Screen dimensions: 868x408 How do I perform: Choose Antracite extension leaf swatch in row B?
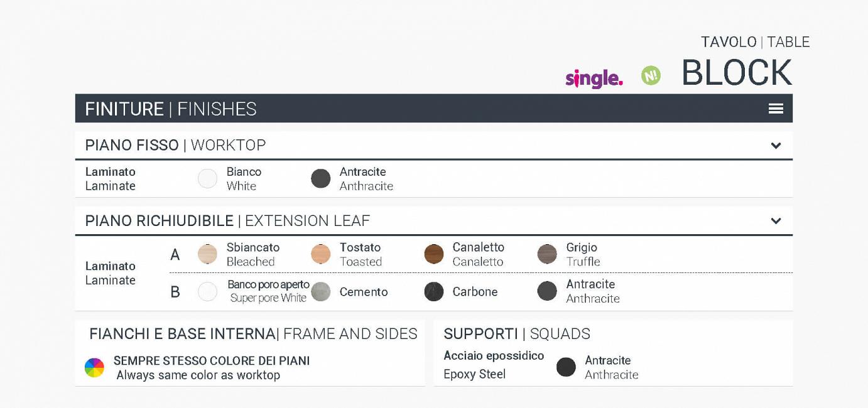point(547,291)
